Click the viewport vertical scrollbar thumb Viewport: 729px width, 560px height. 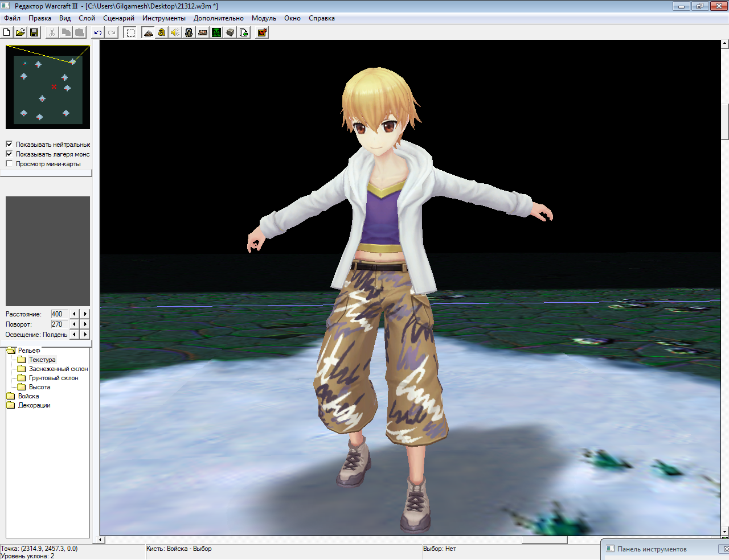coord(725,122)
